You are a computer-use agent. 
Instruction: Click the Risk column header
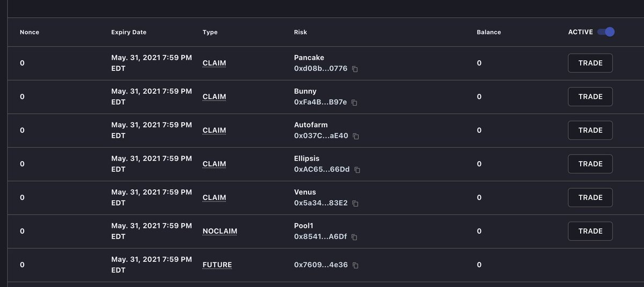click(x=301, y=32)
